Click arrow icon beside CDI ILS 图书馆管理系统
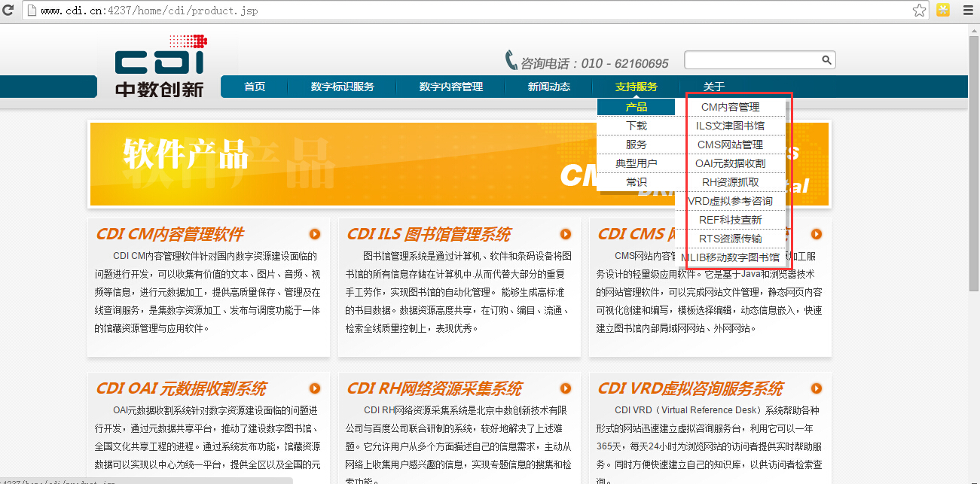Screen dimensions: 980x484 566,234
